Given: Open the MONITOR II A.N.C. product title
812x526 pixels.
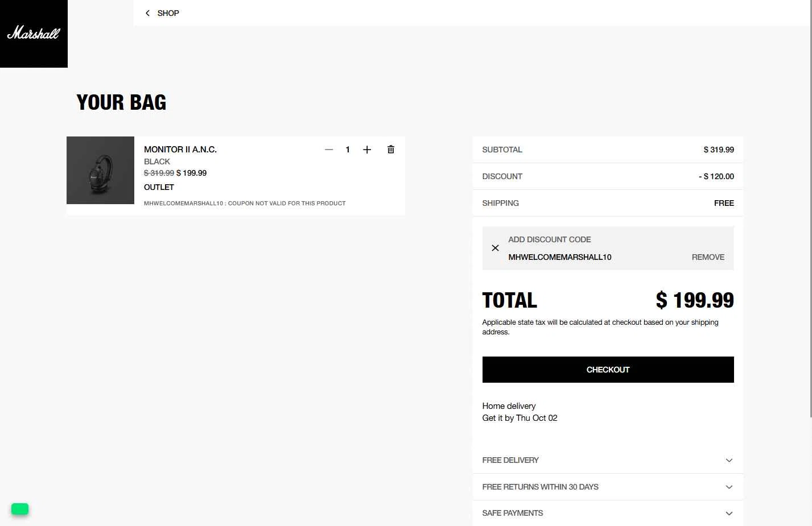Looking at the screenshot, I should (180, 150).
